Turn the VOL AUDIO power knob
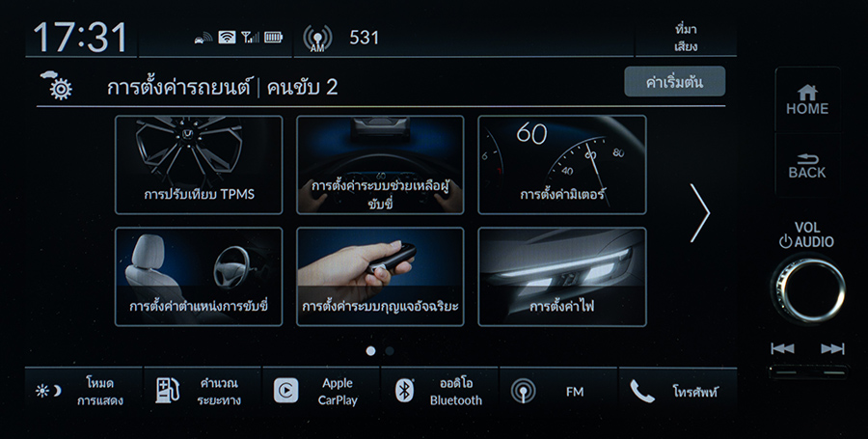 pos(807,289)
